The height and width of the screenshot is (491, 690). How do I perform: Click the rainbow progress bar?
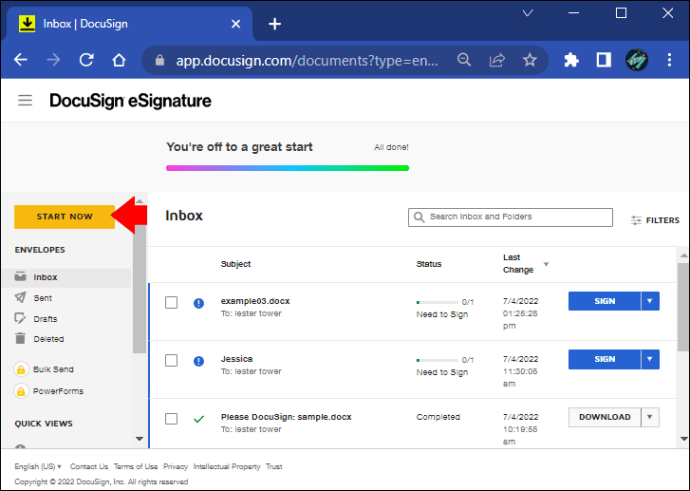pyautogui.click(x=287, y=168)
